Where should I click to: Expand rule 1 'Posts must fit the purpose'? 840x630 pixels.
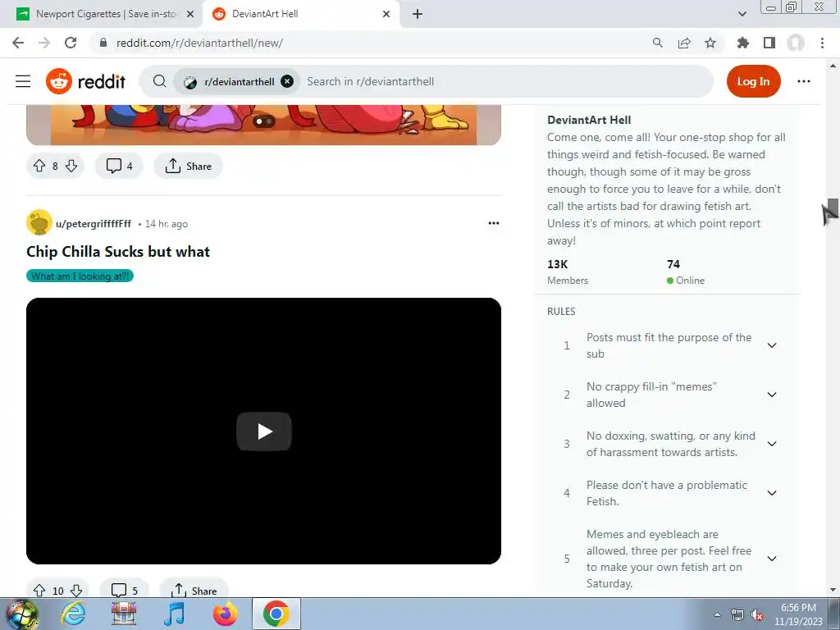771,345
